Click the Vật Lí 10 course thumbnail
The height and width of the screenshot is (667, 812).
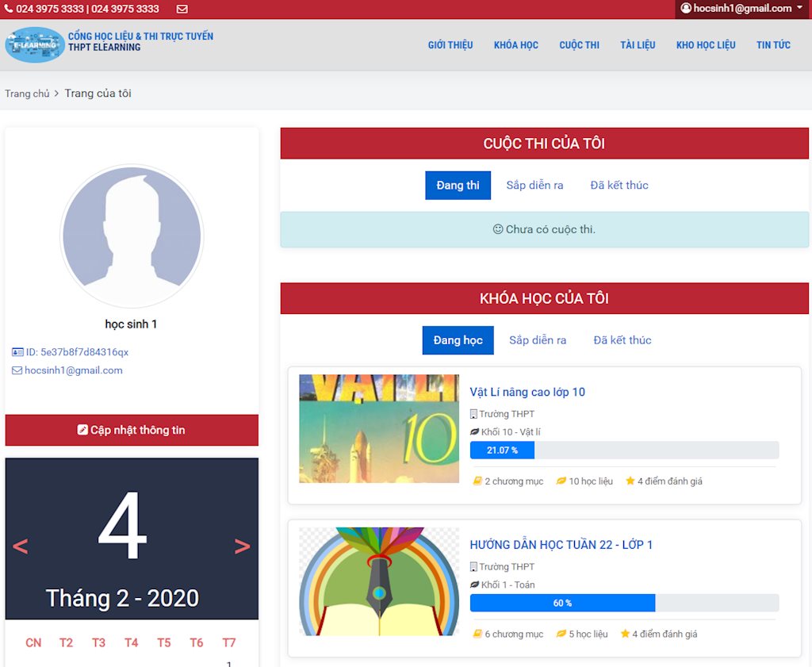tap(379, 429)
